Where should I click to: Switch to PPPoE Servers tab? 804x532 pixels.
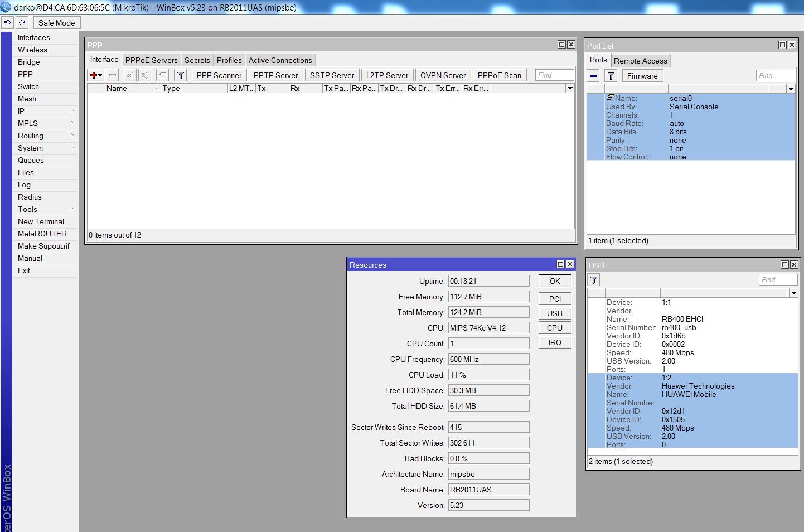[151, 60]
